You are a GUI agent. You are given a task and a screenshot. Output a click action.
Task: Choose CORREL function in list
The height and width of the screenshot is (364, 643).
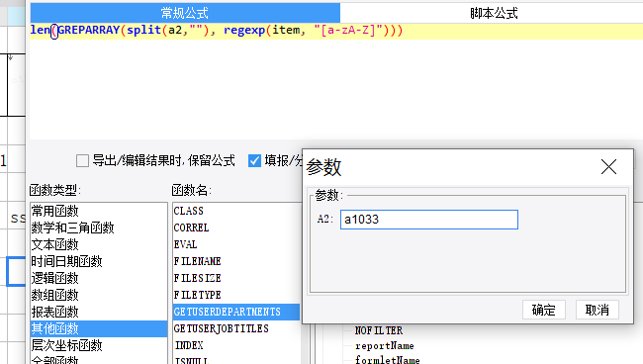point(236,227)
